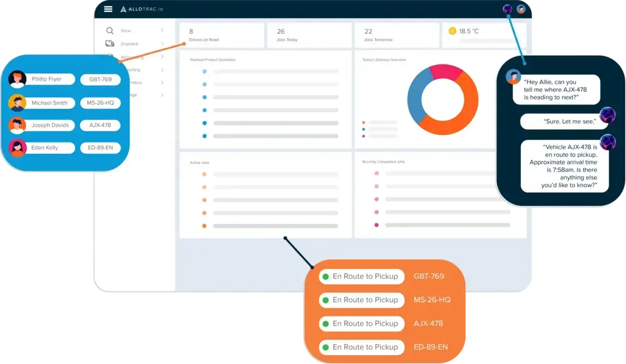626x364 pixels.
Task: Expand the Accounting sidebar chevron
Action: point(162,57)
